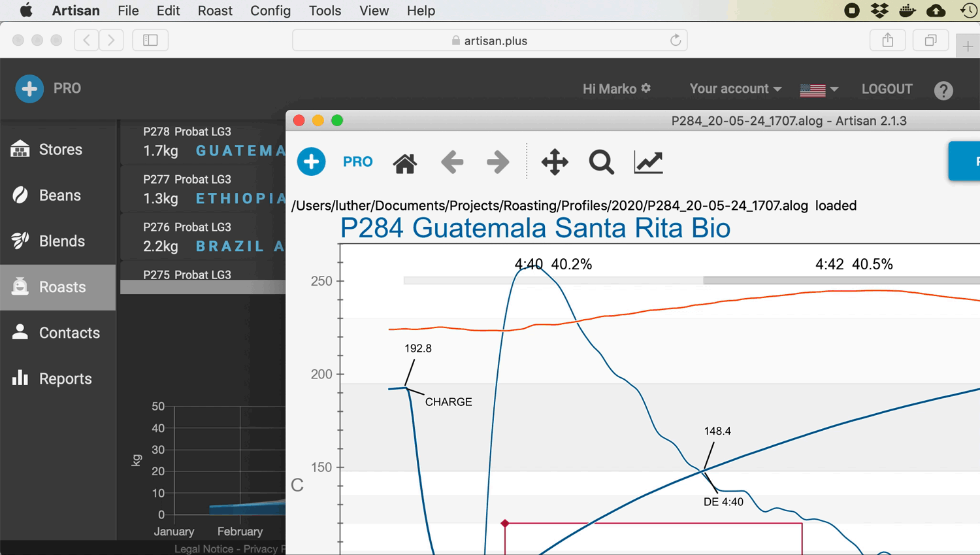Screen dimensions: 980x555
Task: Select the P277 Probat LG3 roast entry
Action: [x=203, y=190]
